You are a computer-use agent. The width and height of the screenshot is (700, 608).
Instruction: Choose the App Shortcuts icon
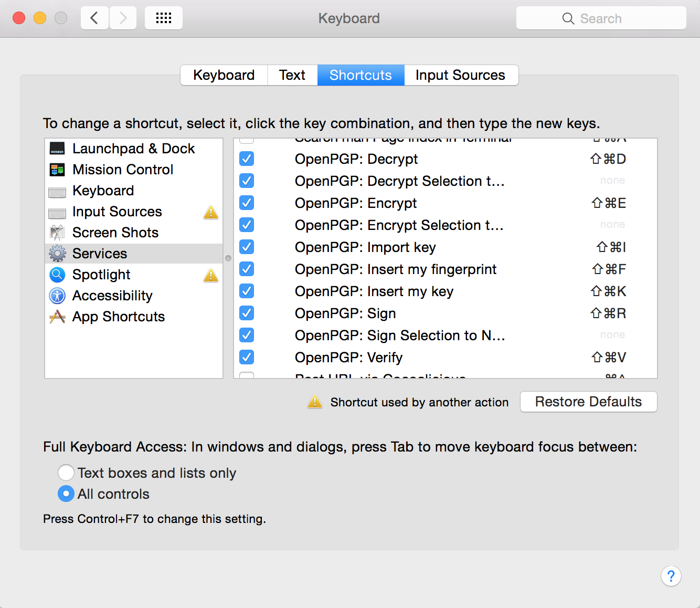click(57, 317)
